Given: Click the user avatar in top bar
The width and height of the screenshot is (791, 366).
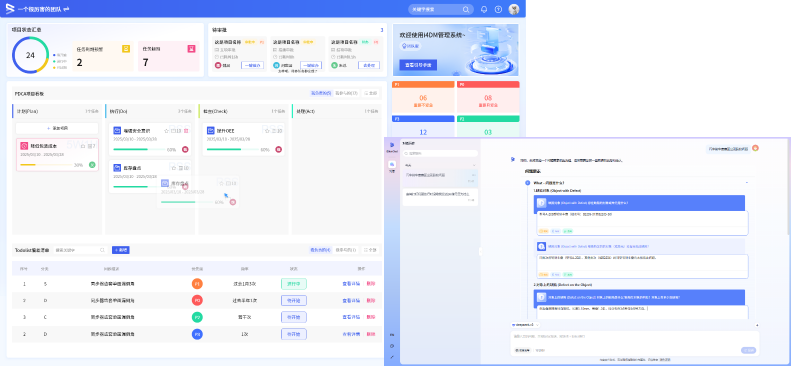Looking at the screenshot, I should click(514, 10).
